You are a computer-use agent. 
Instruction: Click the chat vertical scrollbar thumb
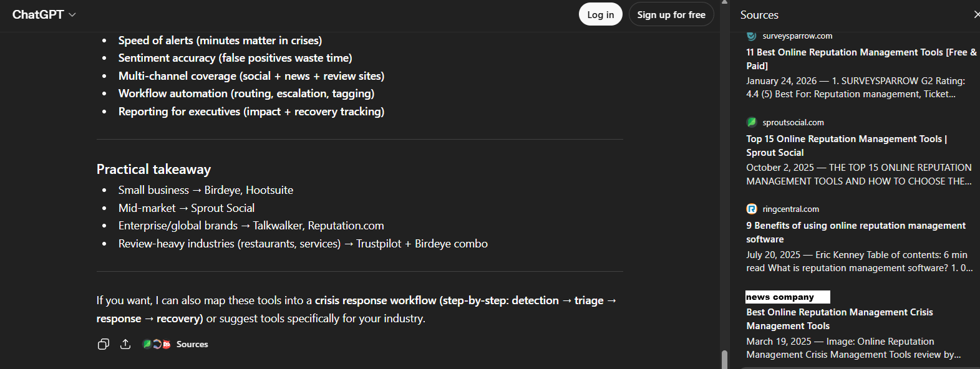pos(724,359)
